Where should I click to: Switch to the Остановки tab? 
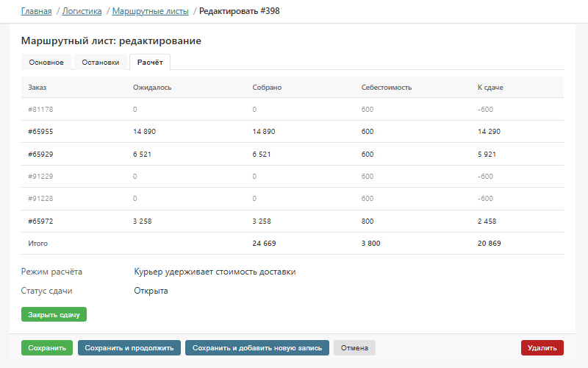[x=101, y=63]
